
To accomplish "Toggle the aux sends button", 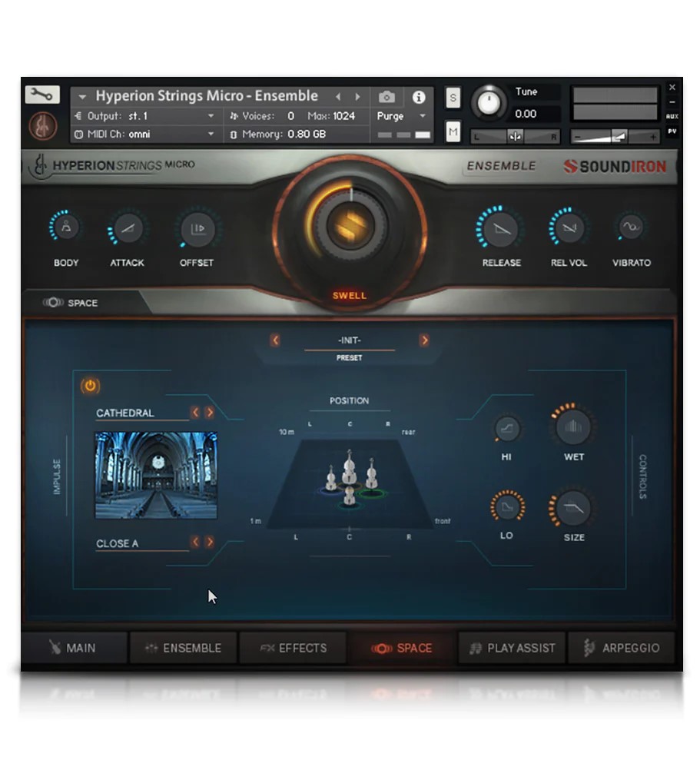I will (x=672, y=116).
